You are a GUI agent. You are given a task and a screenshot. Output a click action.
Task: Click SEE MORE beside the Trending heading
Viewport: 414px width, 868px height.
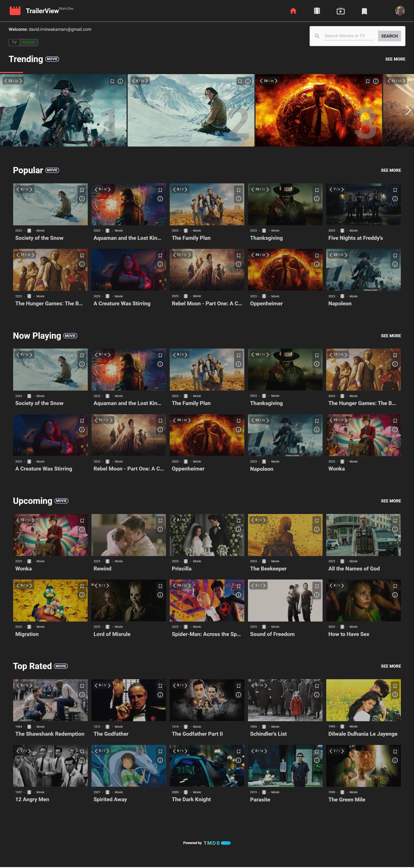[x=395, y=59]
